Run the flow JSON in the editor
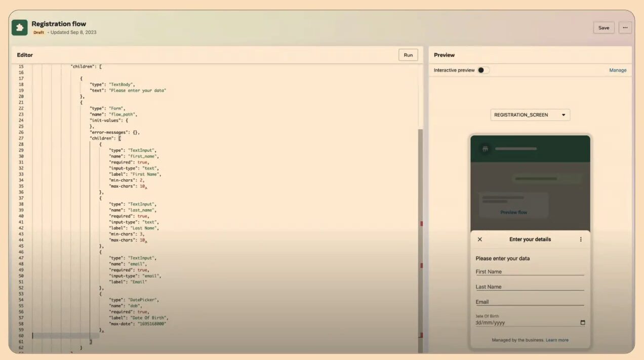The height and width of the screenshot is (360, 644). click(408, 55)
